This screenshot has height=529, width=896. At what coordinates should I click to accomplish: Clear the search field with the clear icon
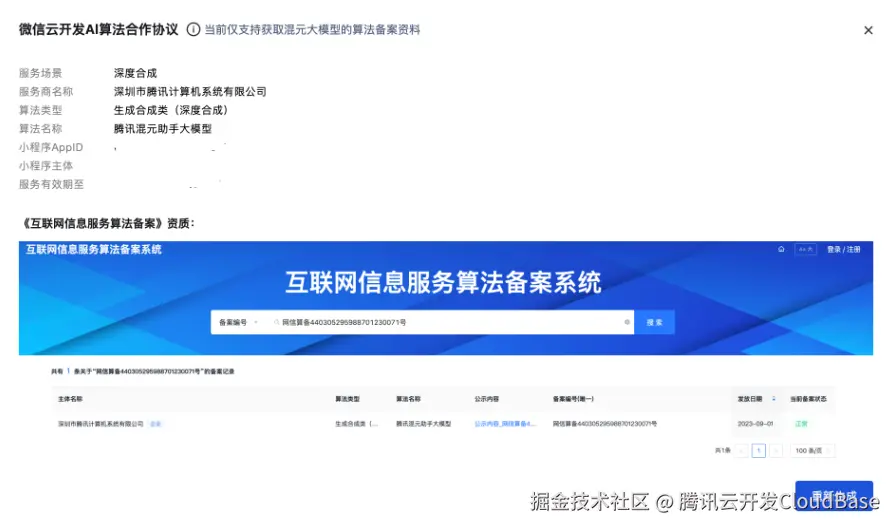click(627, 322)
